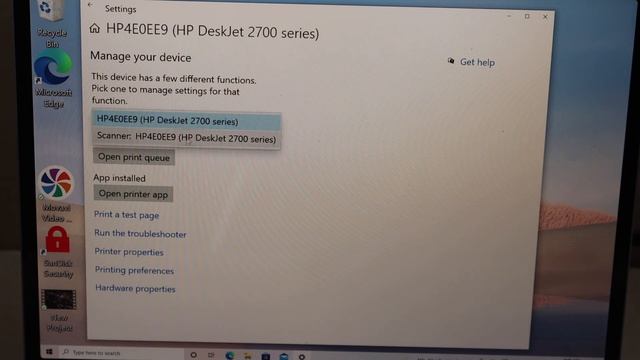Minimize the Settings window

coord(509,16)
